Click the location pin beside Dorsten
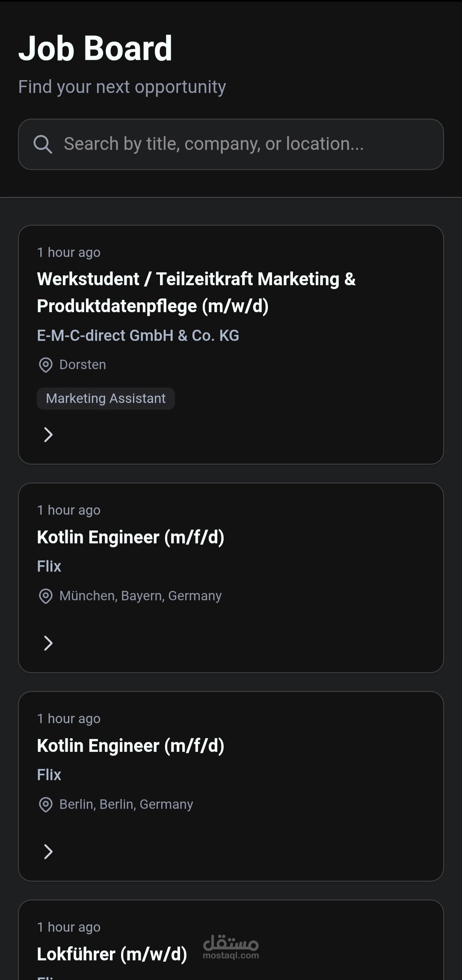This screenshot has width=462, height=980. (45, 365)
